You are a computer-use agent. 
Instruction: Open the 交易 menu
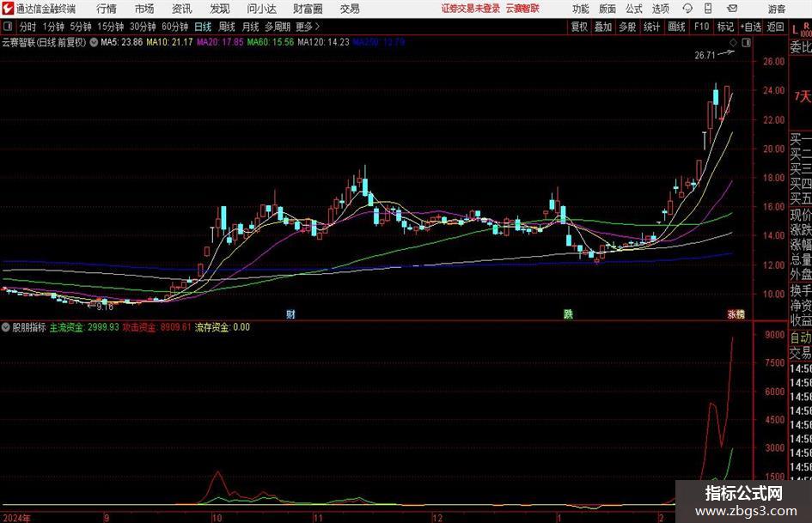(350, 9)
